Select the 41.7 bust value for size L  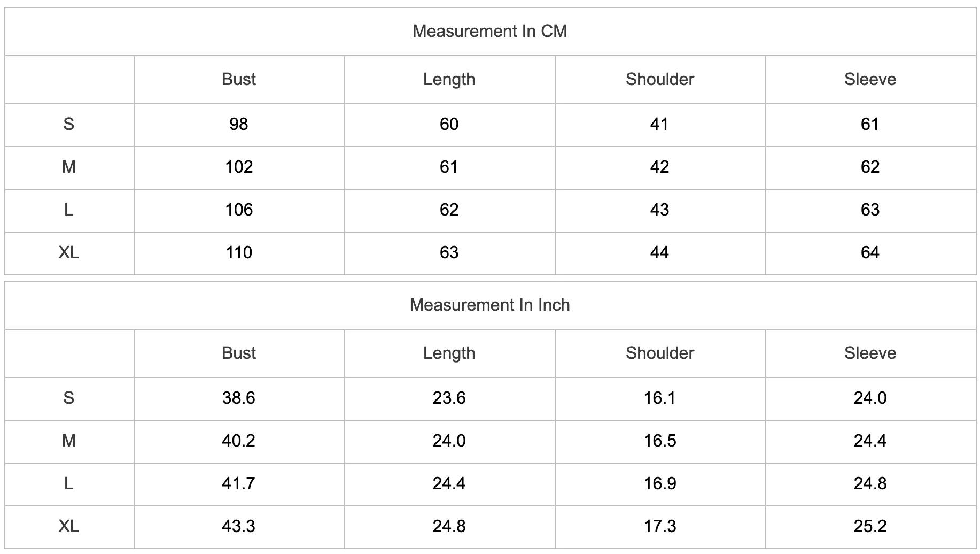click(x=239, y=484)
